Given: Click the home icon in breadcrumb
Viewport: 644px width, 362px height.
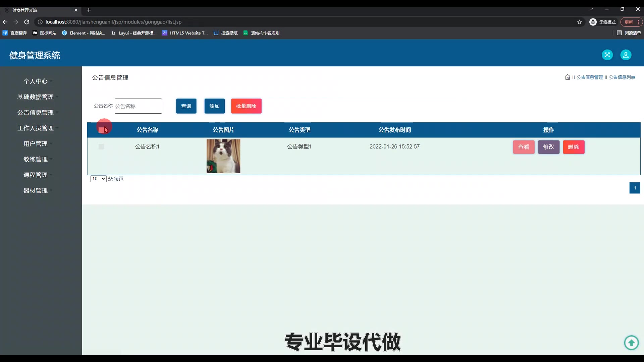Looking at the screenshot, I should point(567,77).
